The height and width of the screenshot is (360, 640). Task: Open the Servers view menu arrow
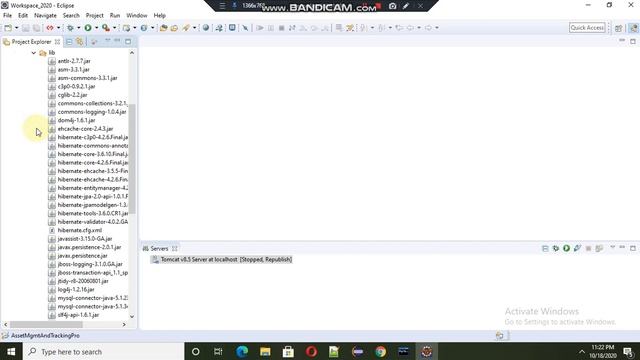pos(612,248)
